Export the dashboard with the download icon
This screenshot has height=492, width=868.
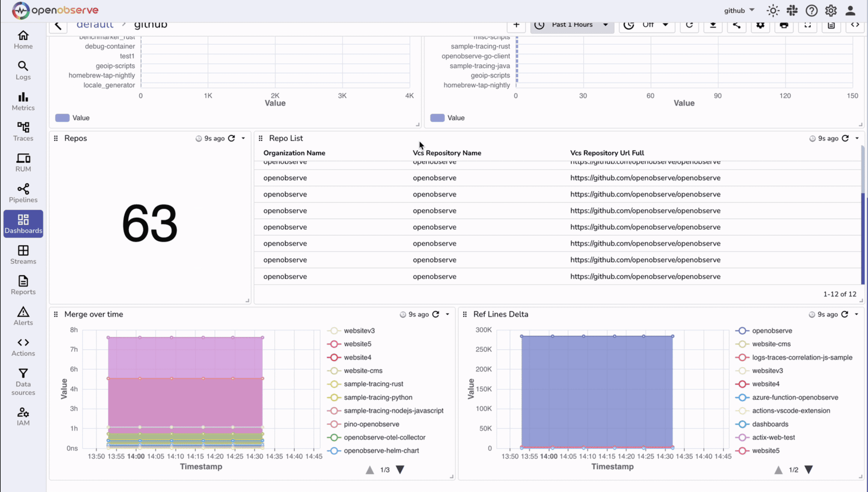pos(713,25)
